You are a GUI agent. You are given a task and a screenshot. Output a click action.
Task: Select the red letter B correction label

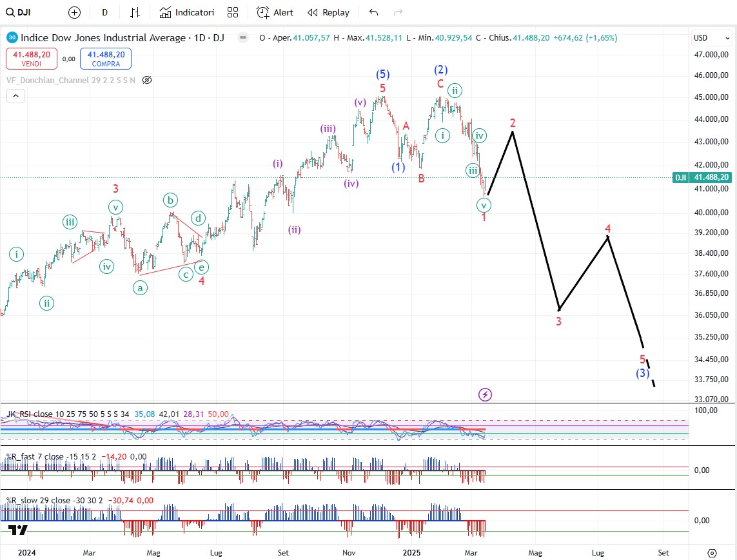click(x=422, y=178)
